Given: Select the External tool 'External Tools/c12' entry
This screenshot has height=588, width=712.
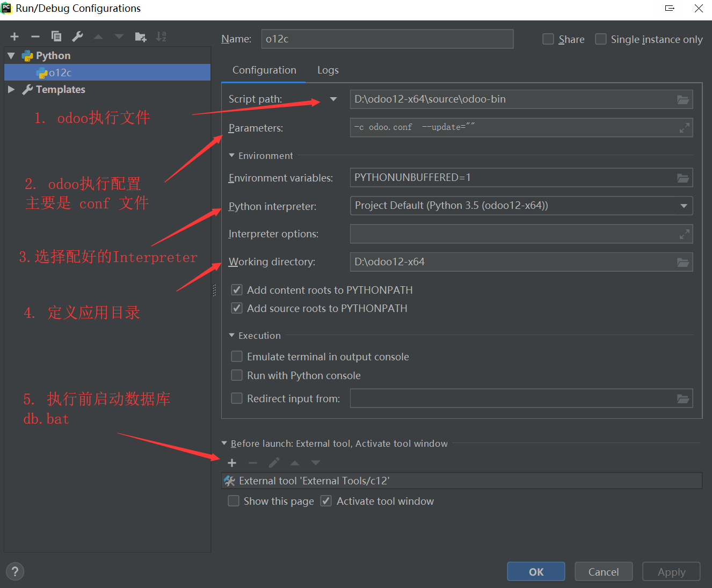Looking at the screenshot, I should [x=462, y=481].
